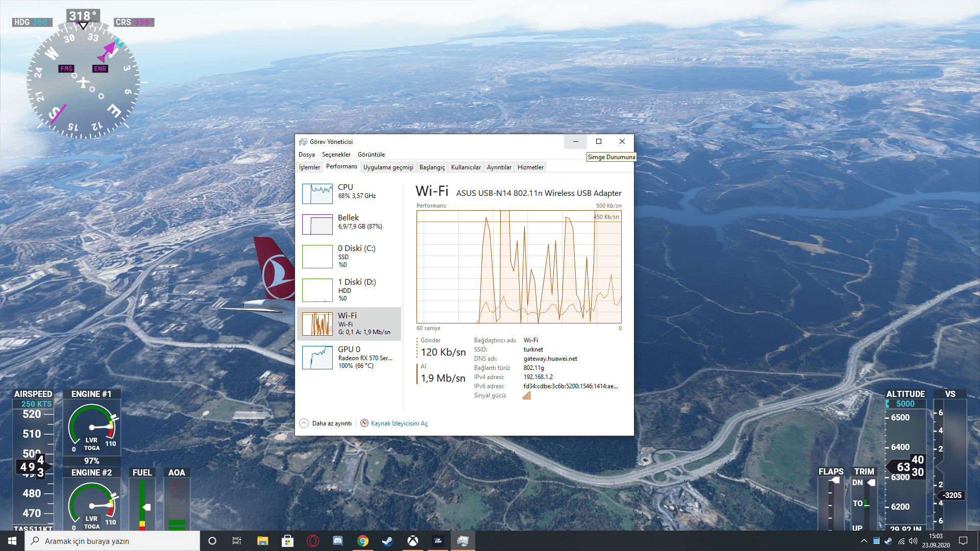This screenshot has height=551, width=980.
Task: Open the Dosya menu
Action: [306, 155]
